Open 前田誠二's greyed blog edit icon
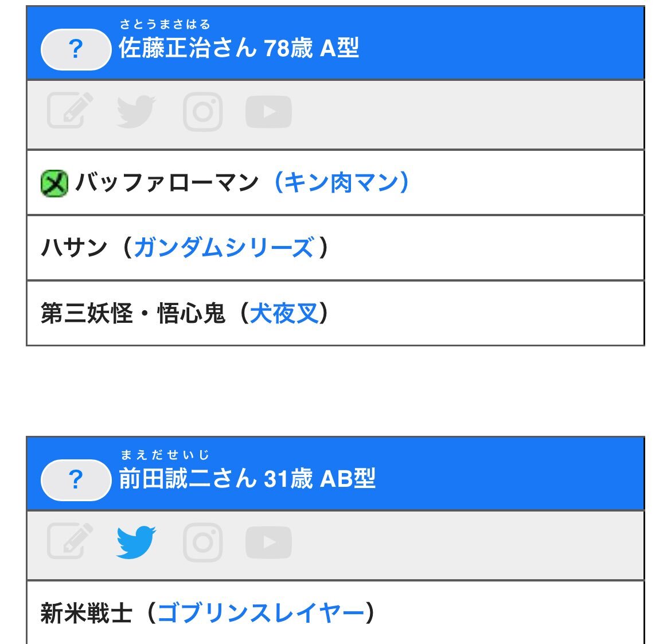 70,541
